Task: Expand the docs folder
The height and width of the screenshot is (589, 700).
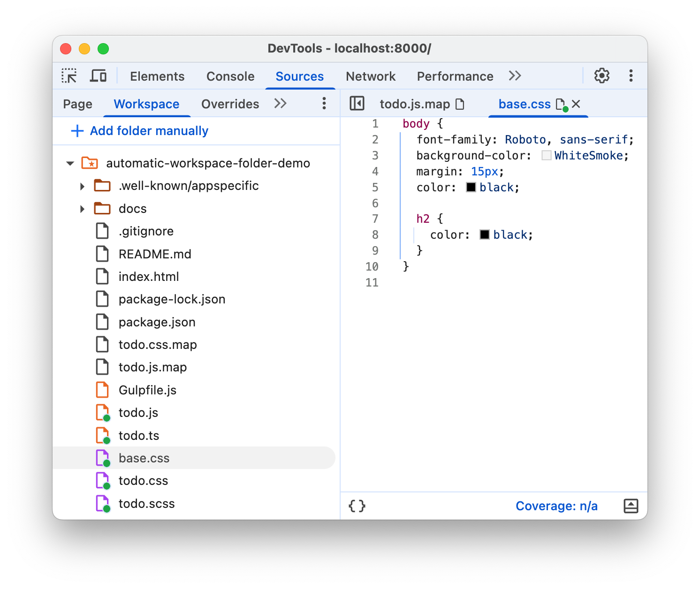Action: coord(82,208)
